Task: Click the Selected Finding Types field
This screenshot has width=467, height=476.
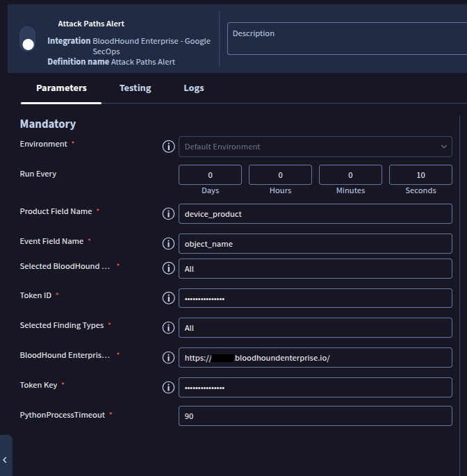Action: (316, 327)
